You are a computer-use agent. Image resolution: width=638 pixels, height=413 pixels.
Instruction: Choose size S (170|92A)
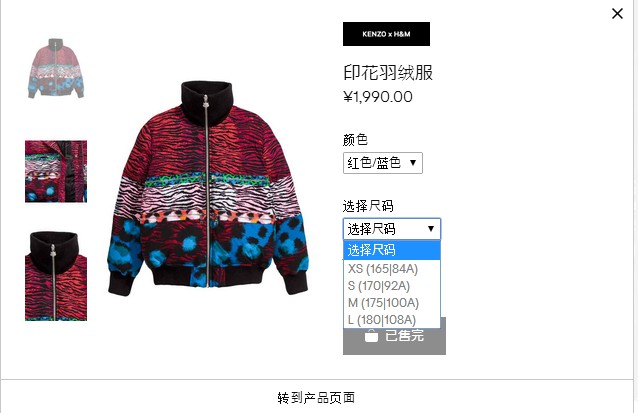(x=392, y=286)
